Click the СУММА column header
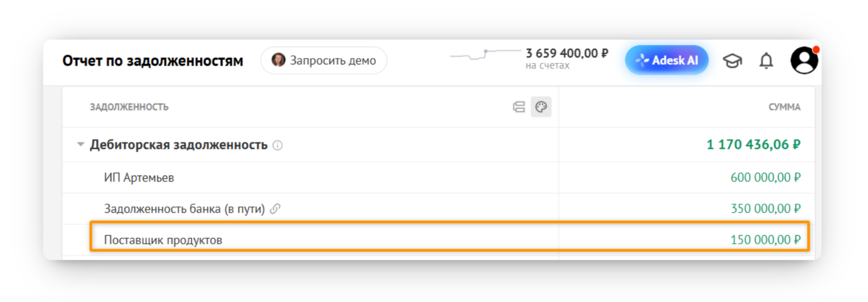 coord(784,107)
